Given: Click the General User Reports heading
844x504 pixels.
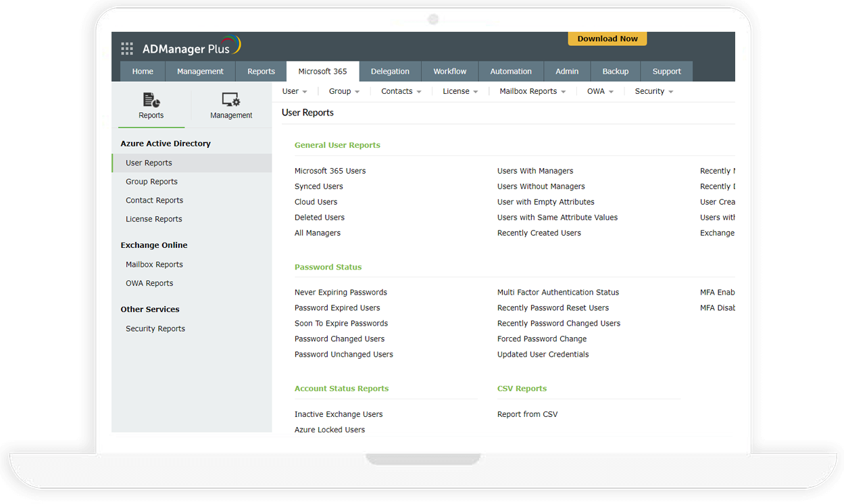Looking at the screenshot, I should 337,145.
